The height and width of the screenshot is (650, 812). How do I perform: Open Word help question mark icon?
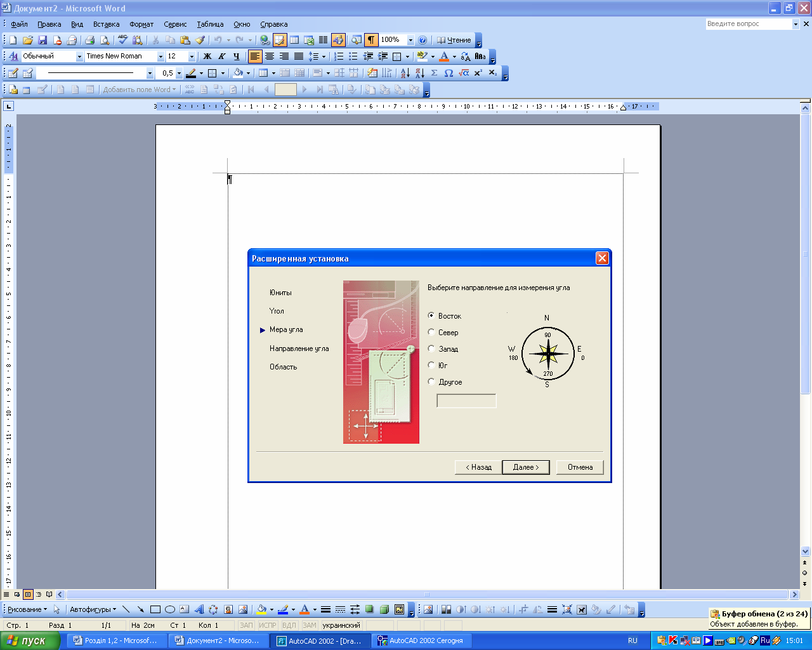click(x=422, y=40)
